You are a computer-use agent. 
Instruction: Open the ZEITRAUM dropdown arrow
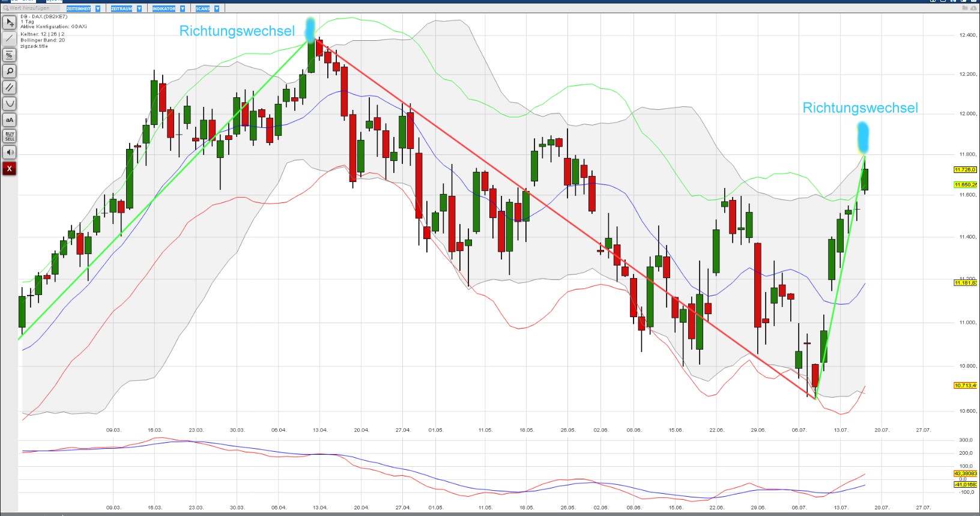point(139,8)
